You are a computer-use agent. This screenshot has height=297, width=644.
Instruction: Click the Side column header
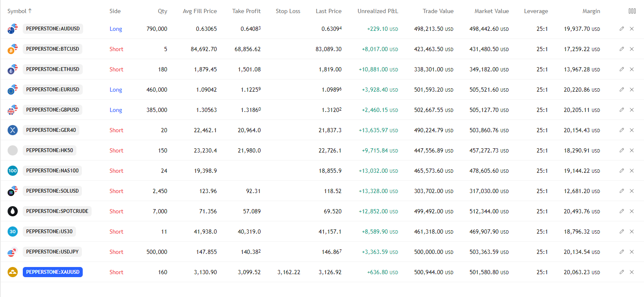pyautogui.click(x=115, y=11)
